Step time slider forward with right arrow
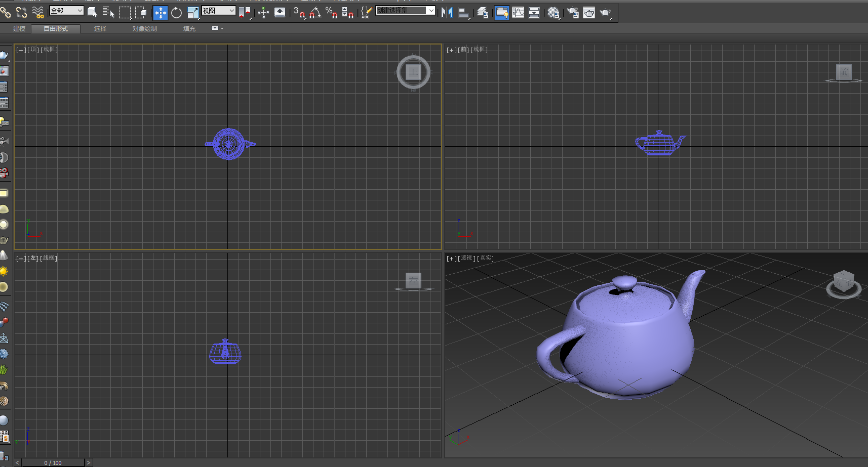 coord(89,462)
